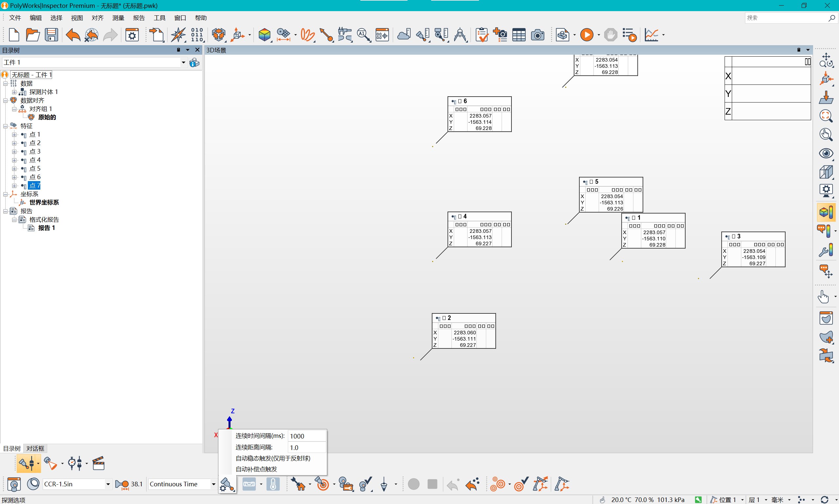The height and width of the screenshot is (504, 839).
Task: Click the Undo arrow icon
Action: tap(73, 35)
